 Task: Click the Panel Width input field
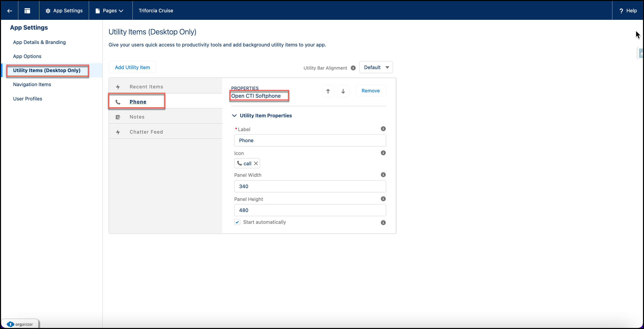[x=310, y=186]
